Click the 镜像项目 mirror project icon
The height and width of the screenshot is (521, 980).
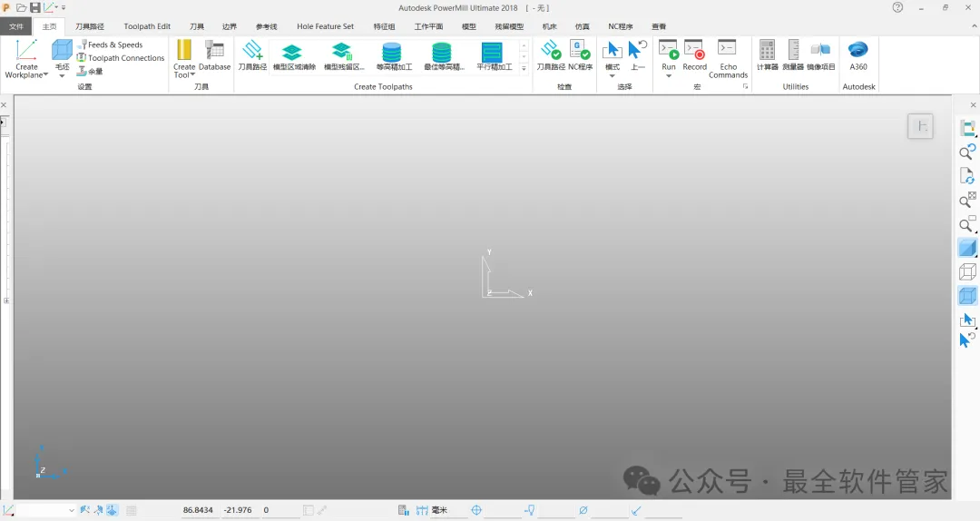coord(820,55)
